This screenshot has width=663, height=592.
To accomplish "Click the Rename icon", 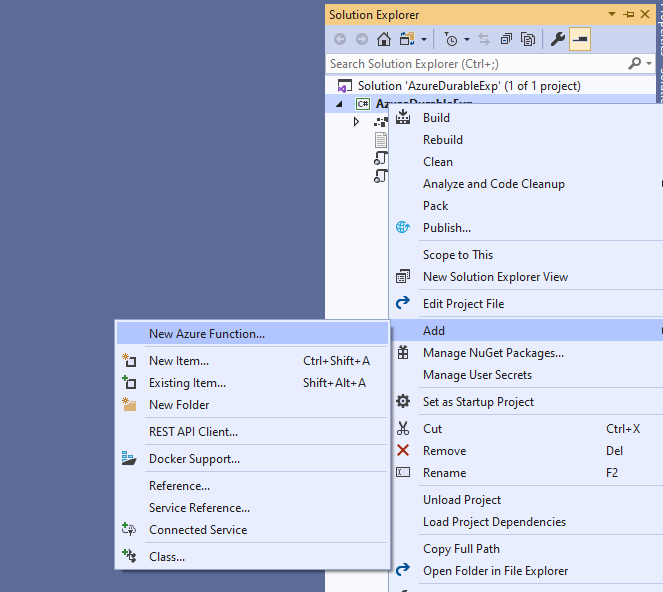I will click(x=403, y=472).
